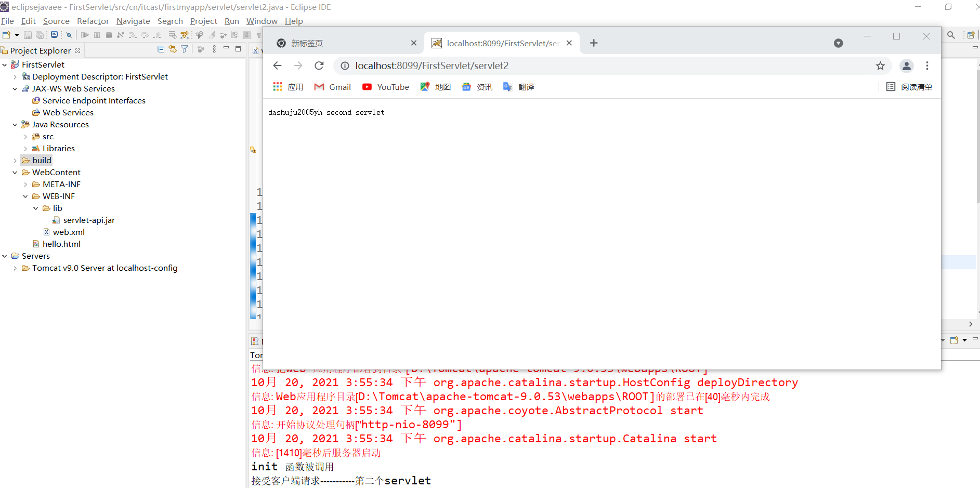This screenshot has width=980, height=488.
Task: Click the blue monitor icon in Eclipse toolbar
Action: point(54,35)
